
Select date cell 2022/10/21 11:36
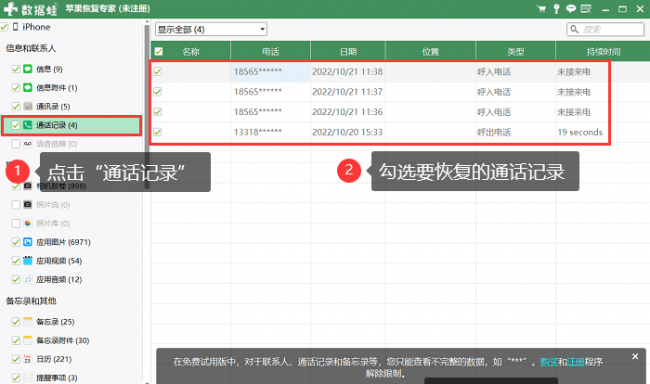pyautogui.click(x=347, y=112)
